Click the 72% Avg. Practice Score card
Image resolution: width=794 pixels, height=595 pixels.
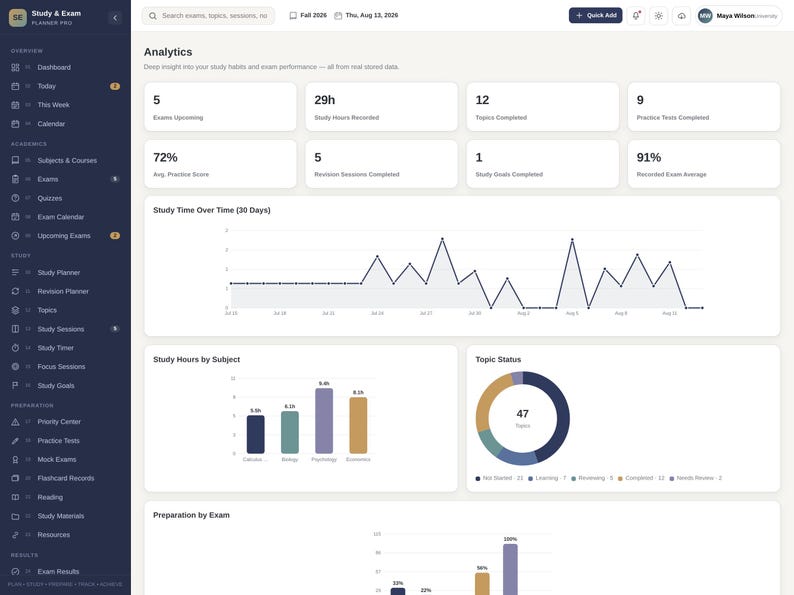click(x=220, y=164)
